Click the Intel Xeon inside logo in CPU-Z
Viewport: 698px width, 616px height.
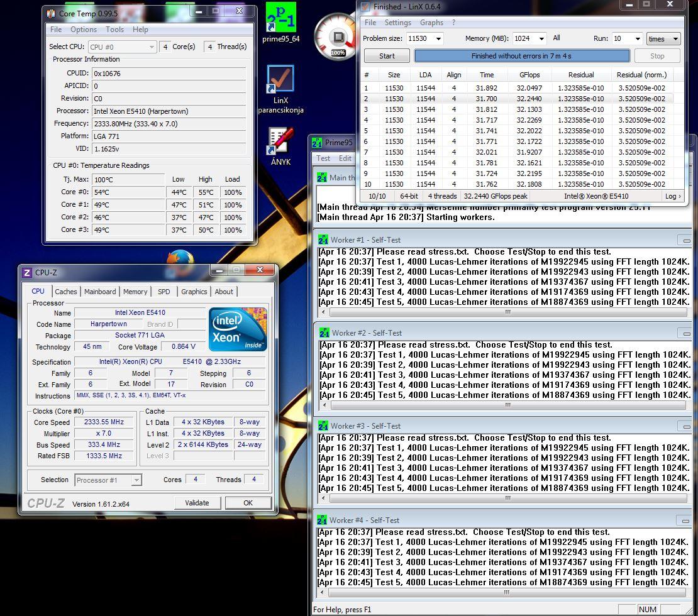[x=238, y=329]
